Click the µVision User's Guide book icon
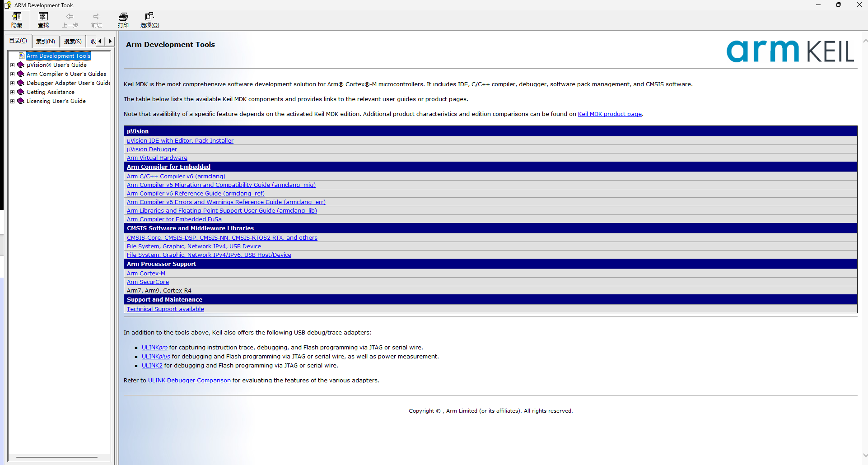Image resolution: width=868 pixels, height=465 pixels. [x=21, y=65]
